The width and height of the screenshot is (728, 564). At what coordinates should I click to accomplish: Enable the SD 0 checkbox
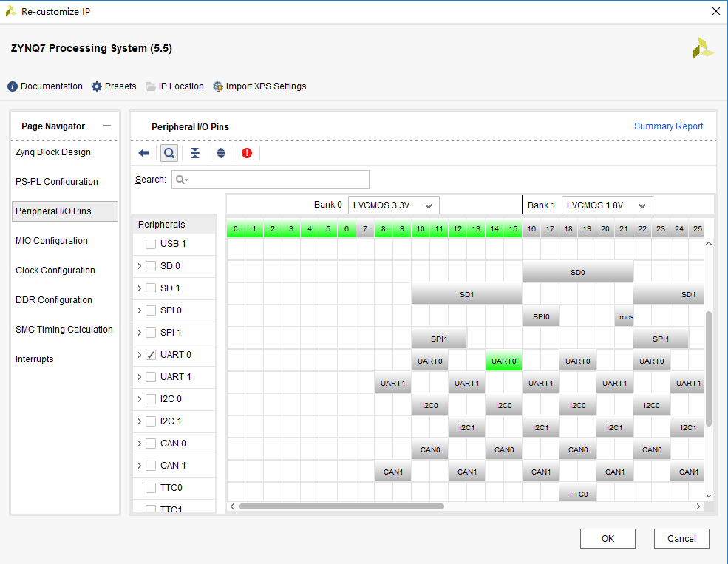pyautogui.click(x=151, y=266)
